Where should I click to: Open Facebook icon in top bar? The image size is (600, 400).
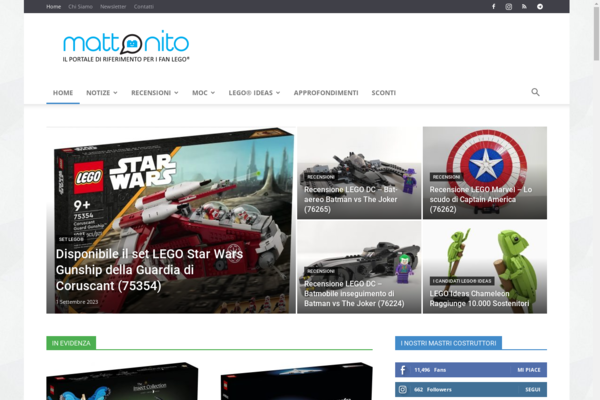pos(493,6)
